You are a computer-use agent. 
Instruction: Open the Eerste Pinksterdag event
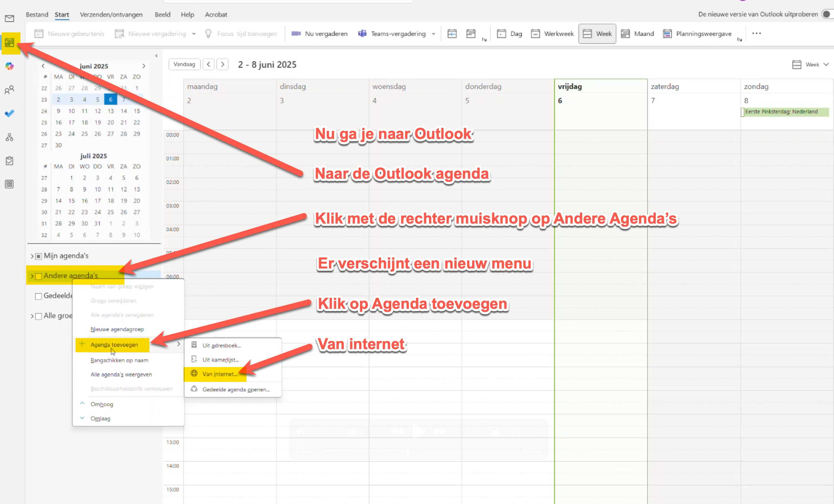pos(785,112)
